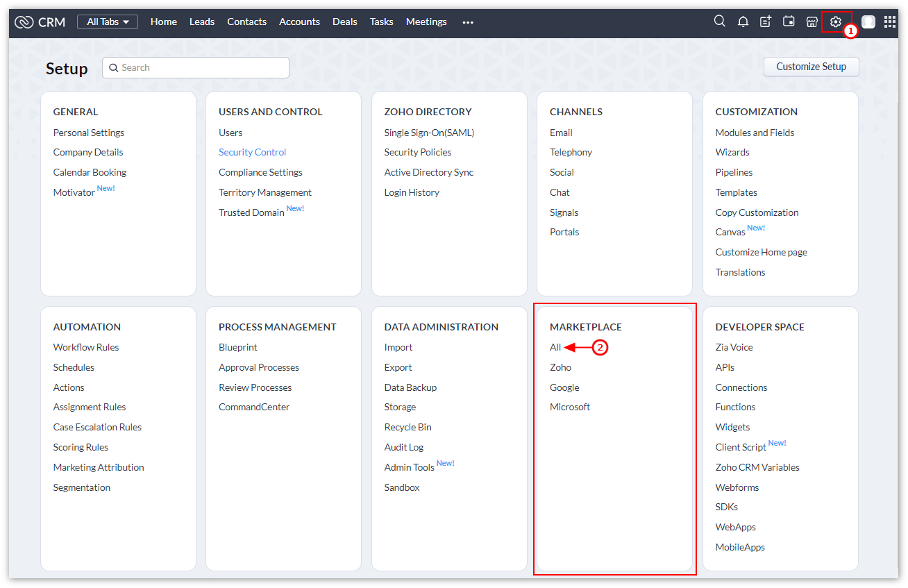
Task: Open Modules and Fields under Customization
Action: pyautogui.click(x=755, y=133)
